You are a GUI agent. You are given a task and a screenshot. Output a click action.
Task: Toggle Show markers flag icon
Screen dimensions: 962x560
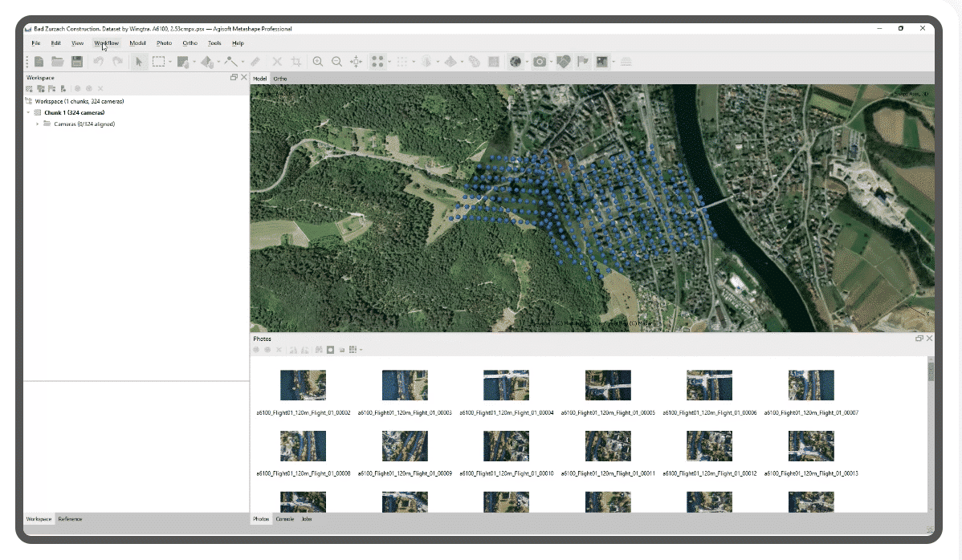[583, 61]
